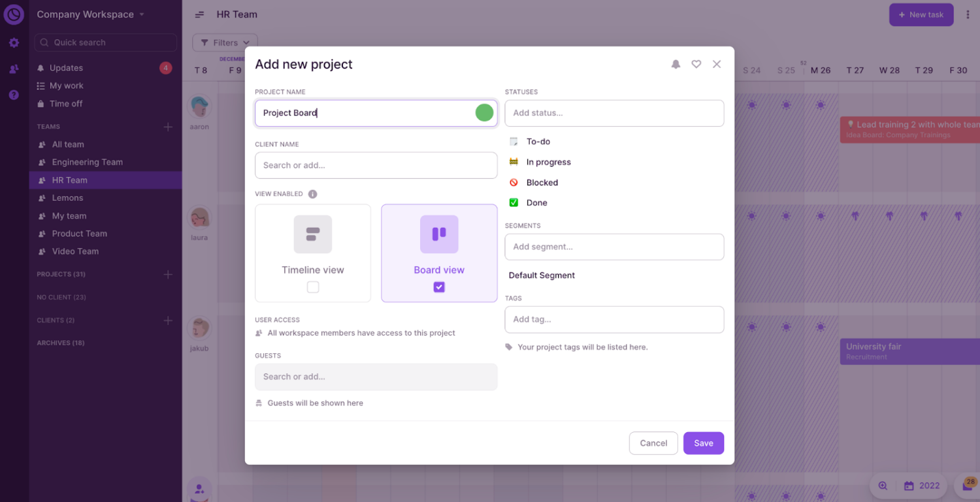Click the Save button
This screenshot has width=980, height=502.
(703, 443)
